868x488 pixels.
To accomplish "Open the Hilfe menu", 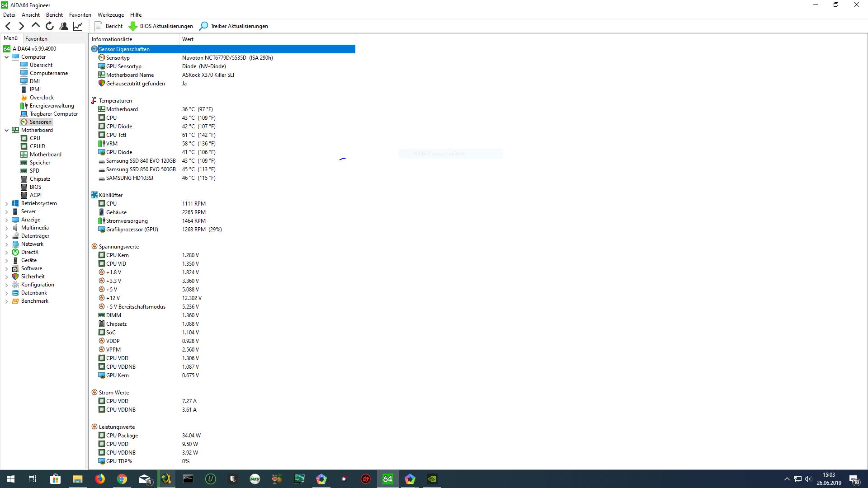I will point(136,15).
